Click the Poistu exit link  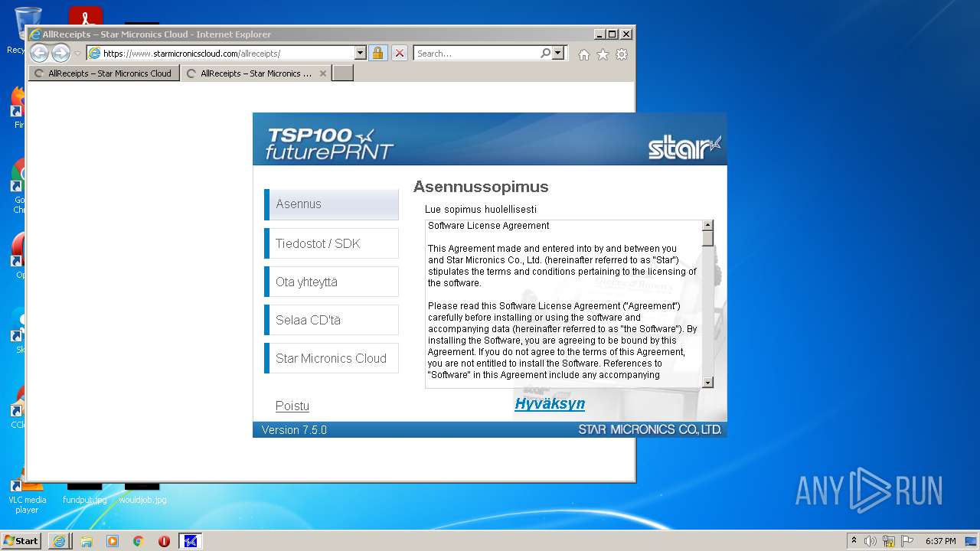[x=292, y=406]
